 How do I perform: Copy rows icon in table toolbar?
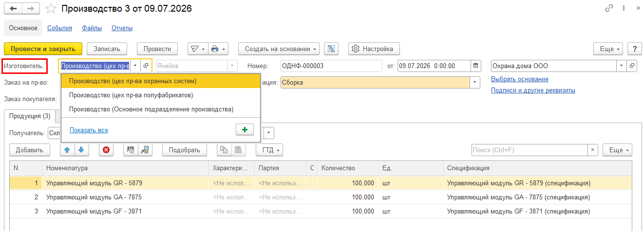tap(224, 150)
